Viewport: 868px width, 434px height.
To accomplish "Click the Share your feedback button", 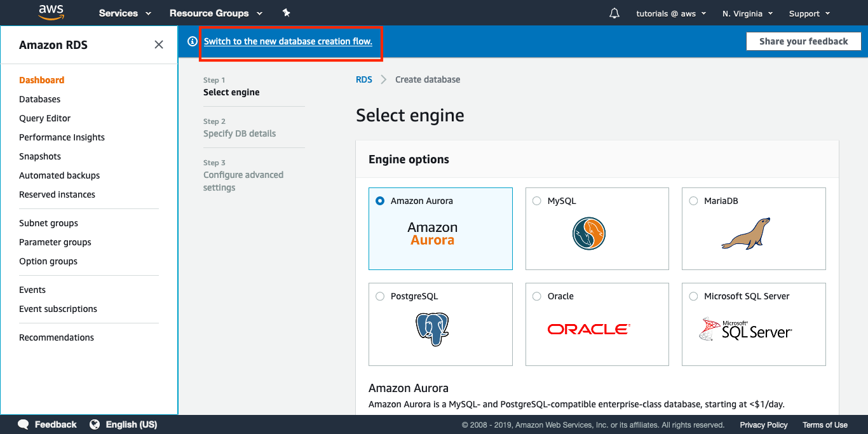I will [x=804, y=41].
